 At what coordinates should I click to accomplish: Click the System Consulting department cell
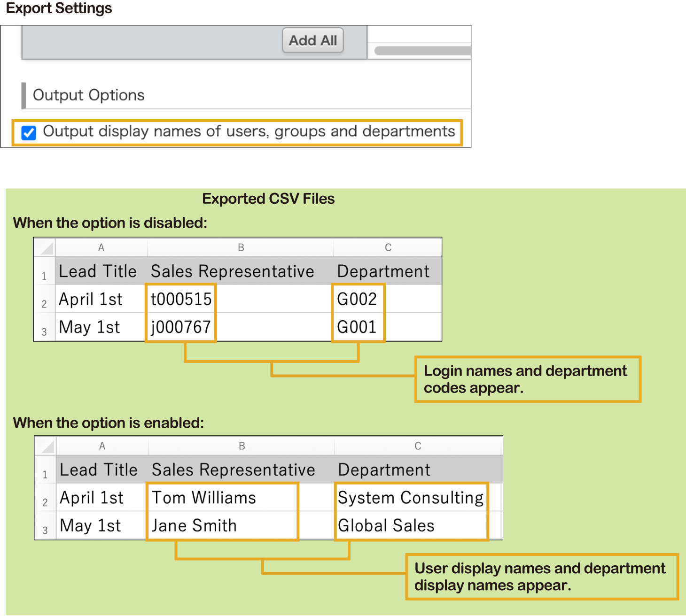(410, 498)
